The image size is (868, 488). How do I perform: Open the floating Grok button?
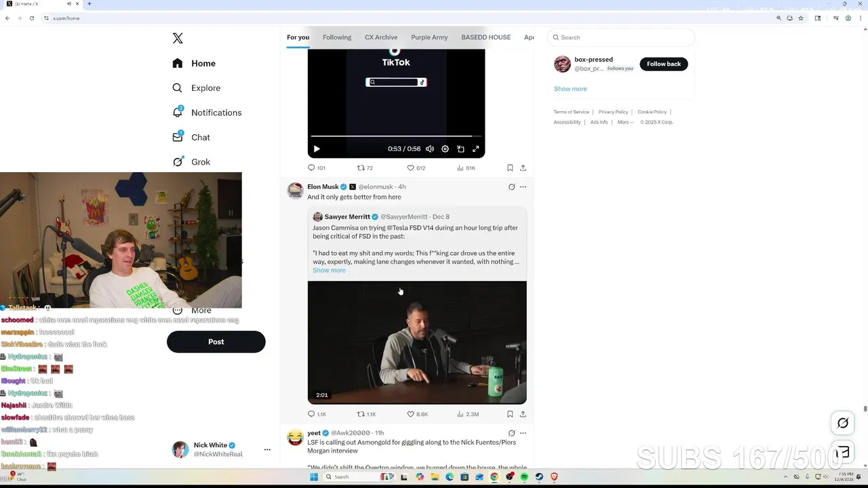click(843, 423)
